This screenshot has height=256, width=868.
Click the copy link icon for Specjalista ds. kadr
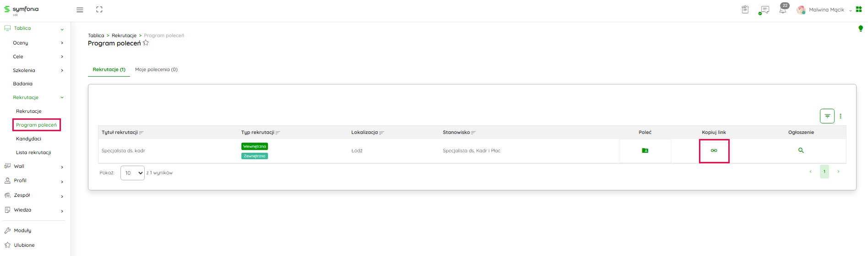pos(714,150)
